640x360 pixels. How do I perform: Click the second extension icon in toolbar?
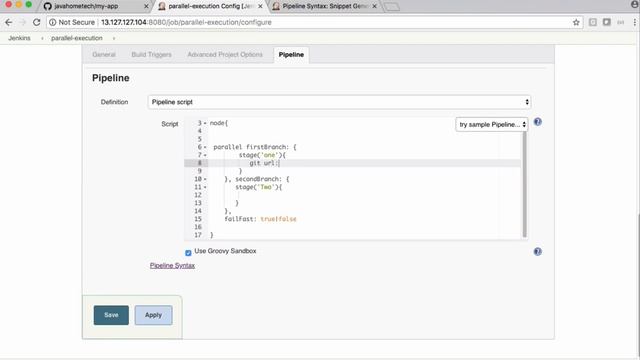[x=607, y=22]
